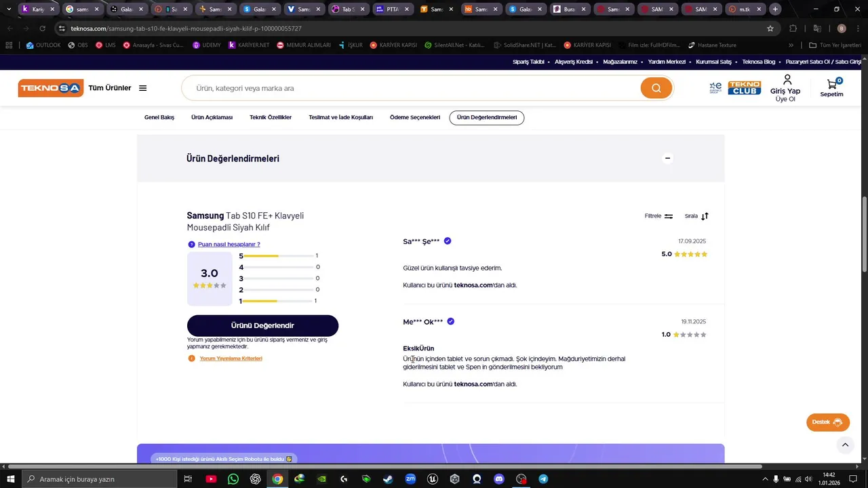Bookmark this page with the star icon
Viewport: 868px width, 488px height.
tap(770, 28)
